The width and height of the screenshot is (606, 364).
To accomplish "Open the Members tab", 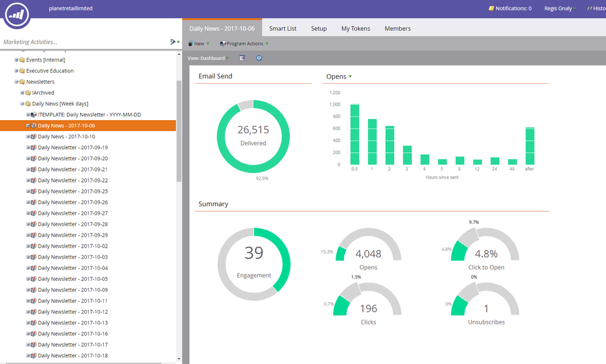I will point(397,28).
